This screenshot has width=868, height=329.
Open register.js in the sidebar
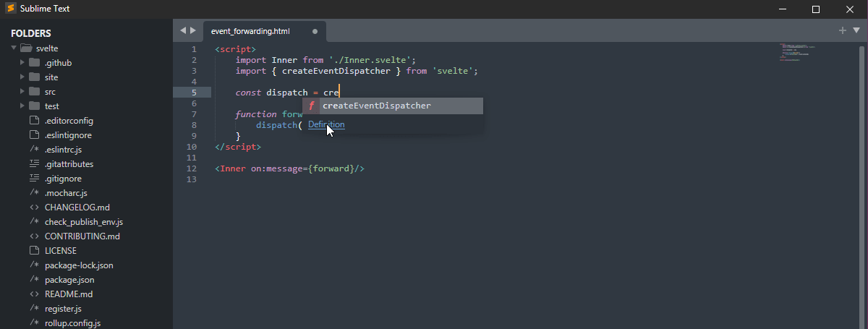[63, 309]
